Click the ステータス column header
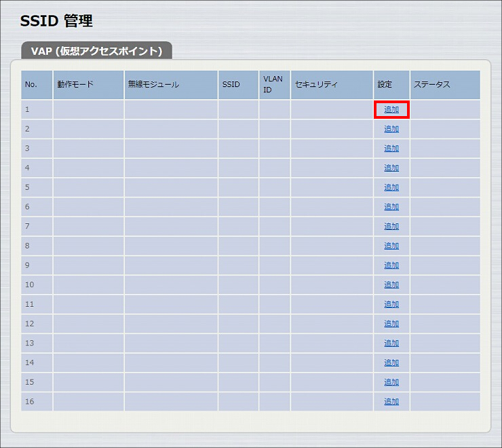 coord(445,85)
